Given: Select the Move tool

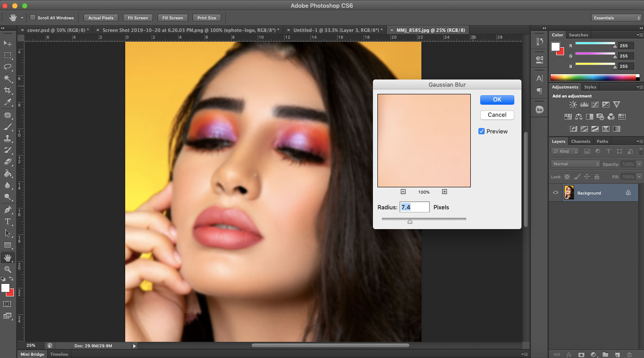Looking at the screenshot, I should point(8,43).
